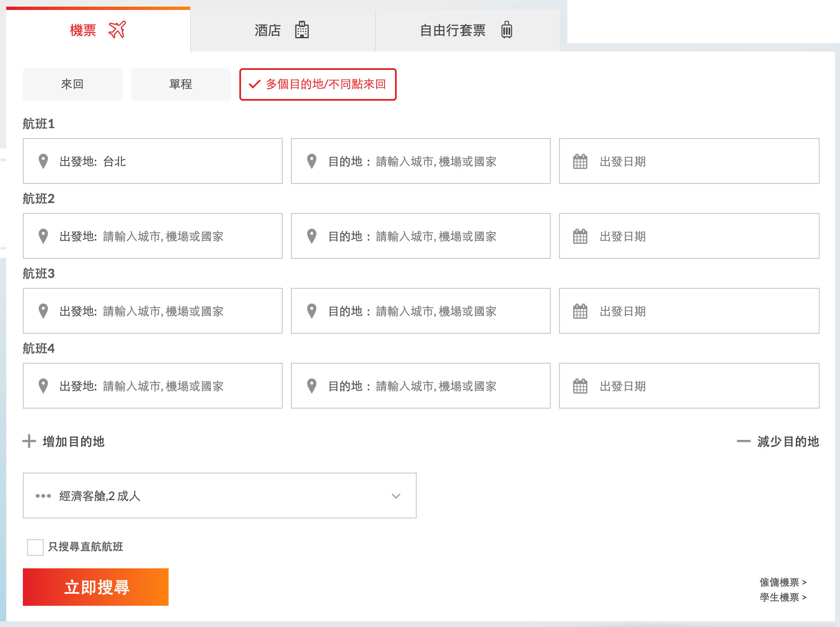Open the 航班4 出發日期 date picker
Image resolution: width=840 pixels, height=627 pixels.
click(x=689, y=386)
